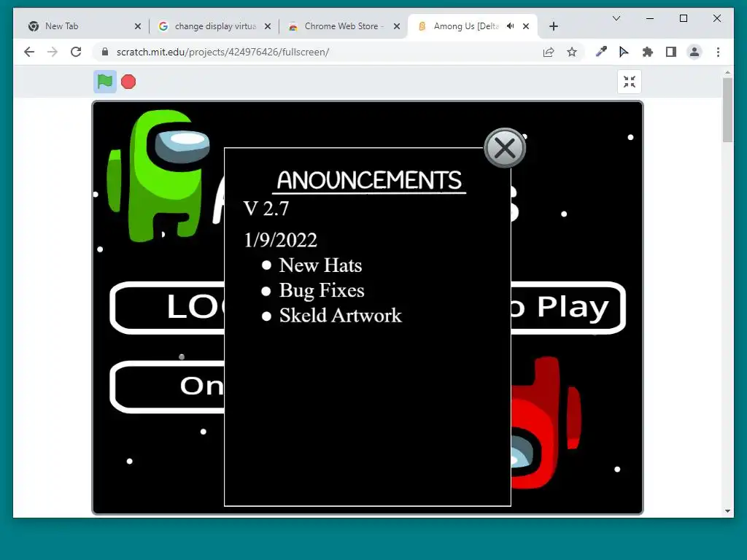747x560 pixels.
Task: Exit fullscreen with the shrink arrows icon
Action: pyautogui.click(x=630, y=82)
